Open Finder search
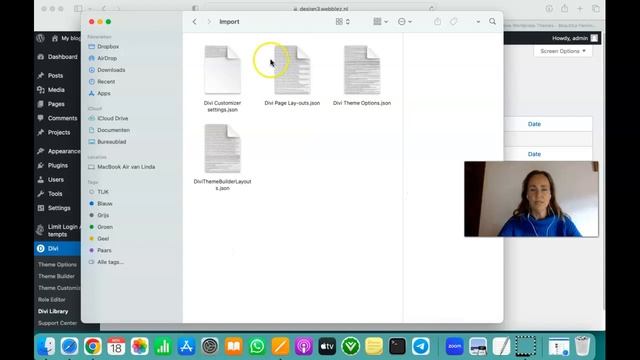Viewport: 640px width, 360px height. [x=493, y=21]
